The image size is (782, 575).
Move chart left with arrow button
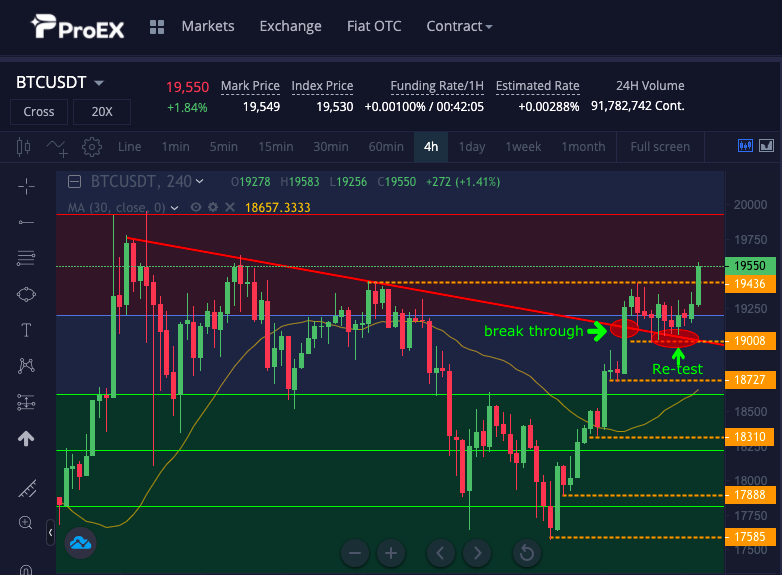441,553
